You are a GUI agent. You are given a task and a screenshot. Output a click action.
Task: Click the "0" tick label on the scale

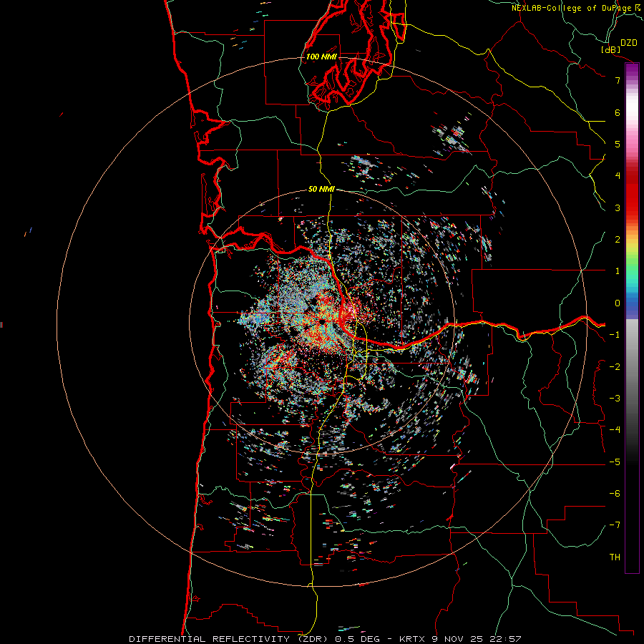(618, 303)
